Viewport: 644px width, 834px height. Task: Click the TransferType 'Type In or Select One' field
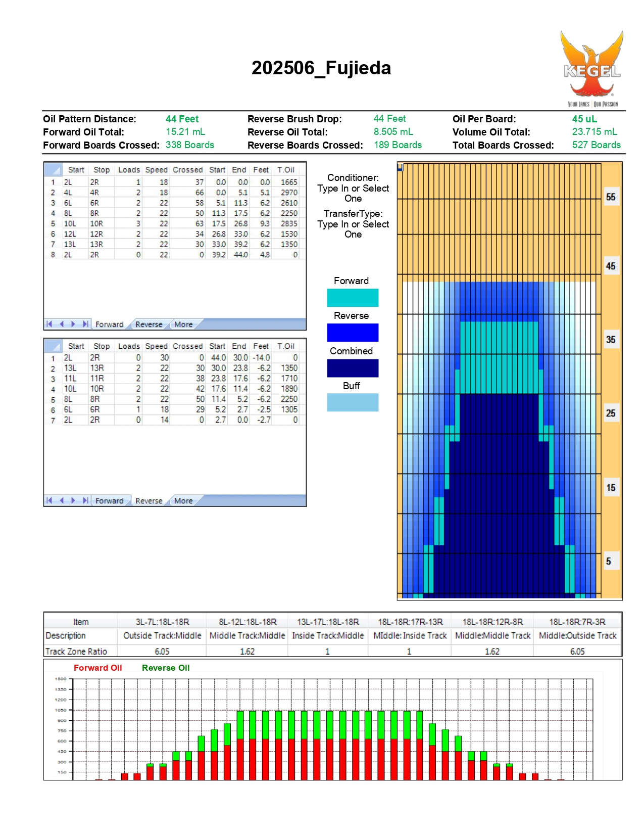click(x=353, y=229)
